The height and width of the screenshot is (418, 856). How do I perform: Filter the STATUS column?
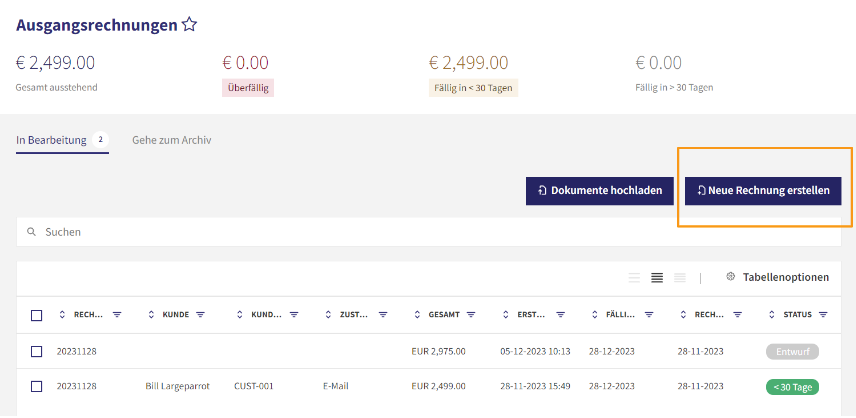click(x=823, y=315)
